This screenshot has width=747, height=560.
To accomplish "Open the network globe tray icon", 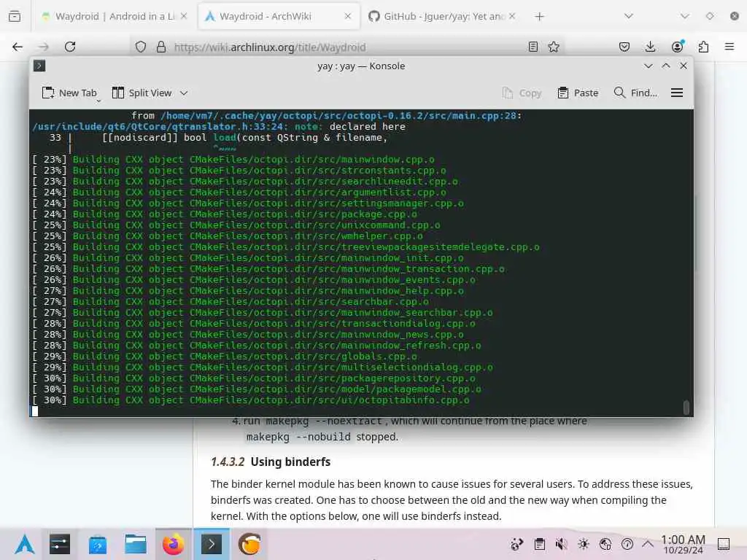I will coord(605,544).
